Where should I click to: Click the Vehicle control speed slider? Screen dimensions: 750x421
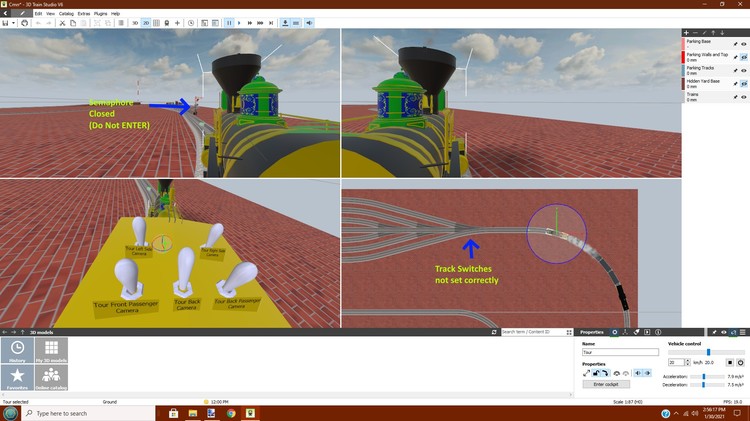coord(706,353)
